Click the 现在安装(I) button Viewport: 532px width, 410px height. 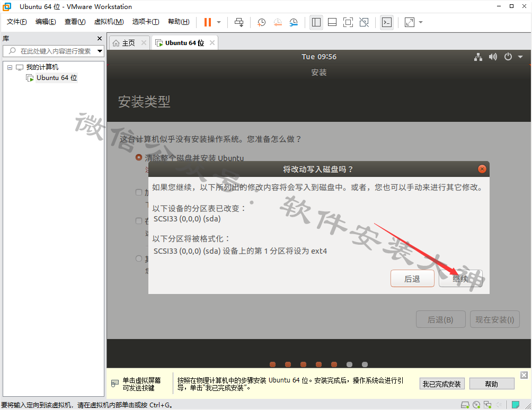coord(495,319)
